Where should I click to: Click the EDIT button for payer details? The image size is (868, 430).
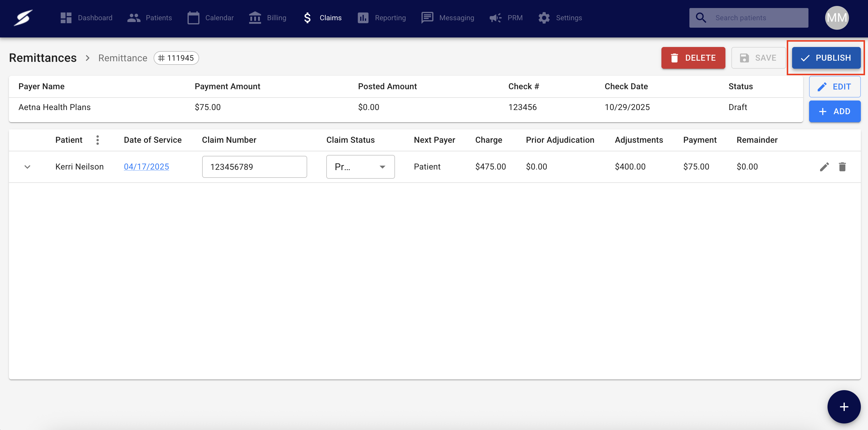[835, 87]
